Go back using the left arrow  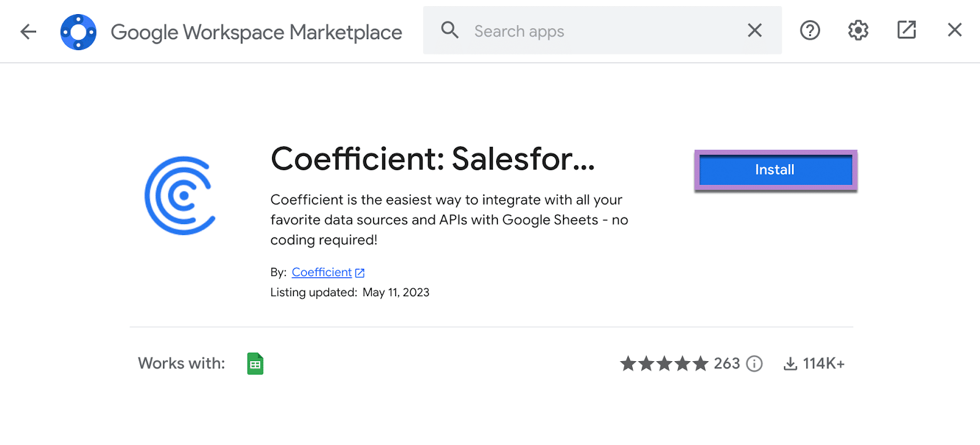tap(28, 31)
